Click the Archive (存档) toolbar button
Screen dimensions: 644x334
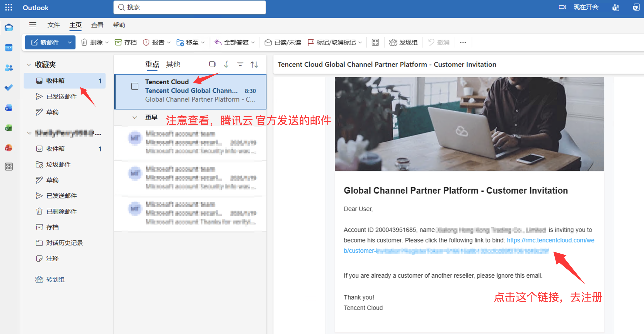pyautogui.click(x=126, y=42)
